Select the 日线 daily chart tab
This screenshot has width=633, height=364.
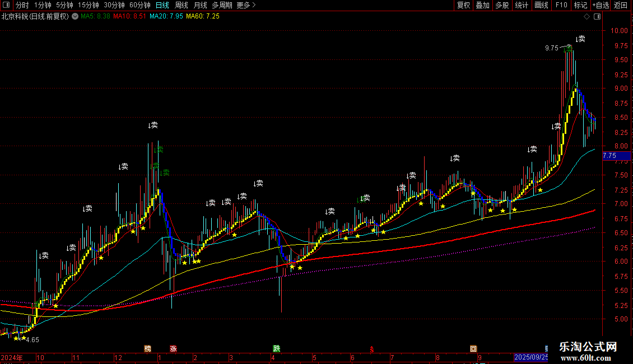point(162,5)
